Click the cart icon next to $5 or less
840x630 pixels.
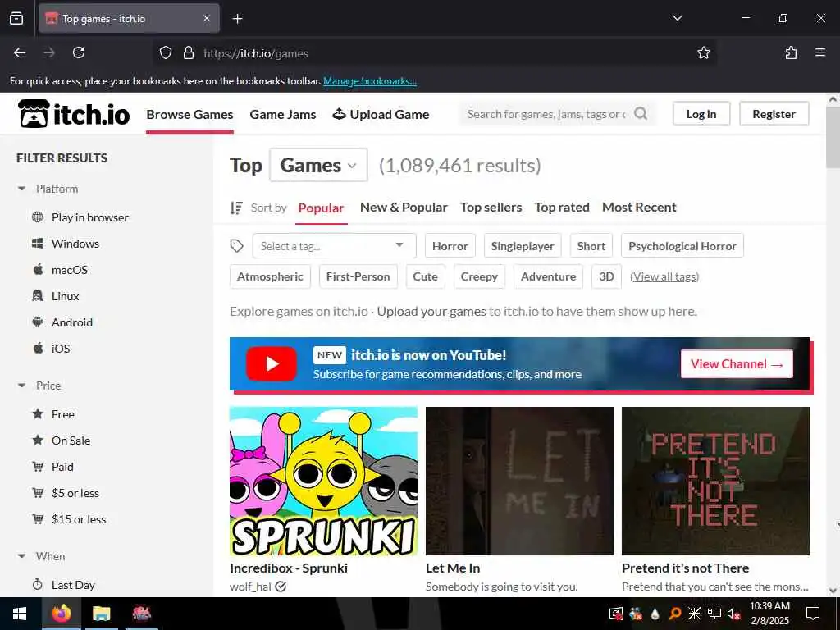click(38, 492)
